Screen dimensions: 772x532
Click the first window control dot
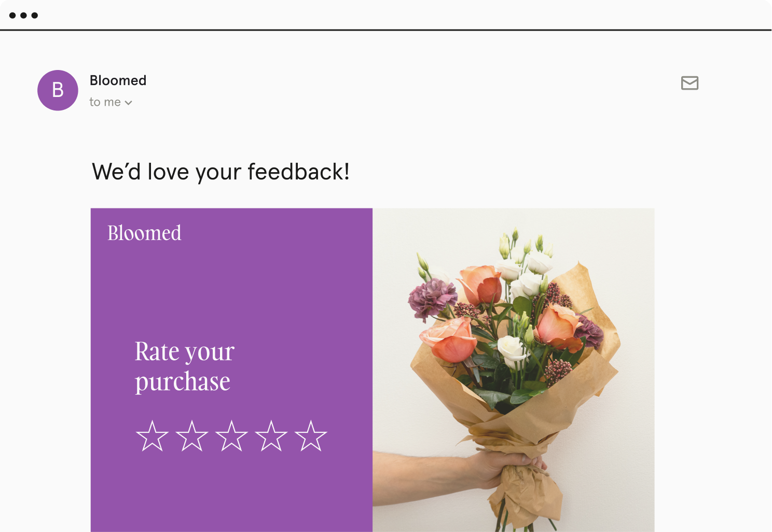pyautogui.click(x=12, y=16)
